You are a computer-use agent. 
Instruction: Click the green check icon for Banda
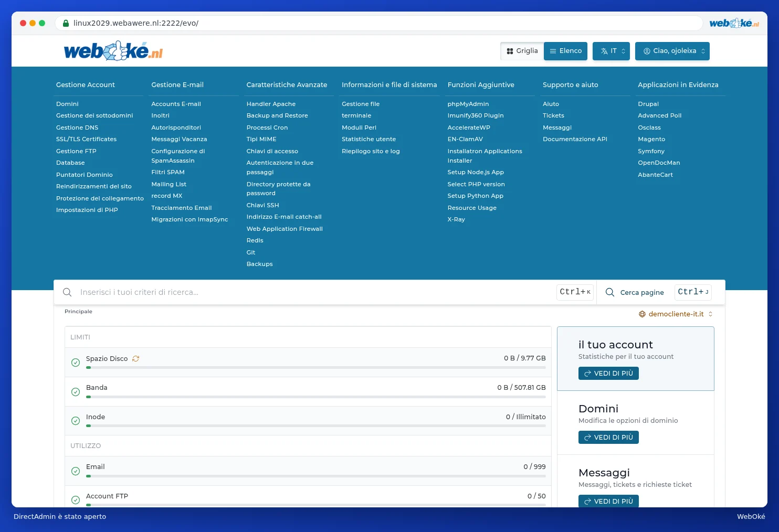coord(76,392)
